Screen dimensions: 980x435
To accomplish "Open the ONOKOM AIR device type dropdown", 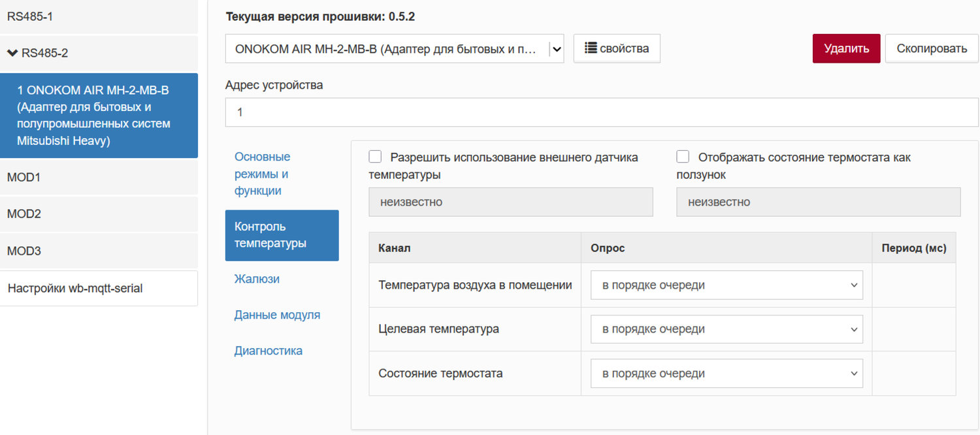I will 395,49.
